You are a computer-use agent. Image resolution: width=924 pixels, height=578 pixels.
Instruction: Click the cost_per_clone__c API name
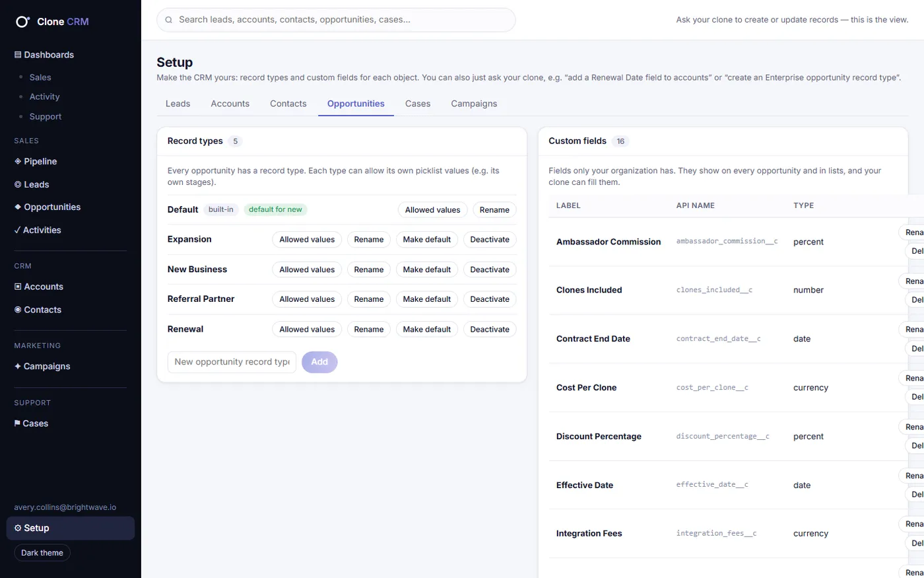(712, 388)
